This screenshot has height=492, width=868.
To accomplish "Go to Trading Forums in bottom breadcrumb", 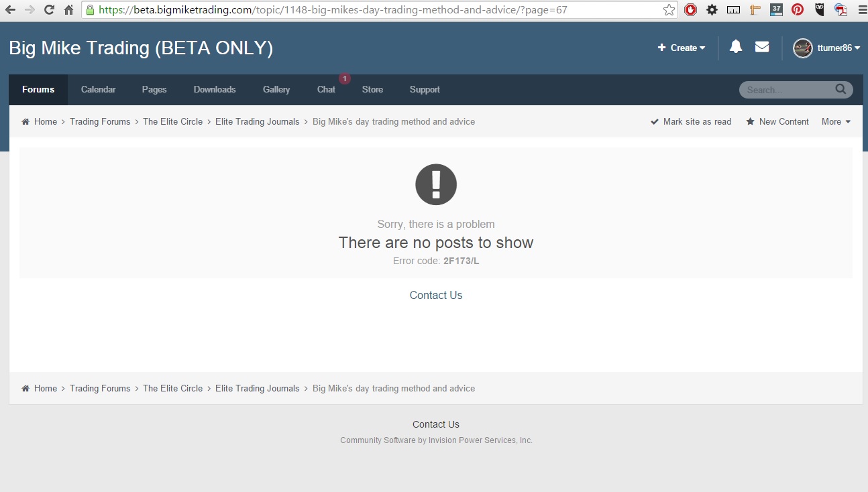I will [100, 389].
